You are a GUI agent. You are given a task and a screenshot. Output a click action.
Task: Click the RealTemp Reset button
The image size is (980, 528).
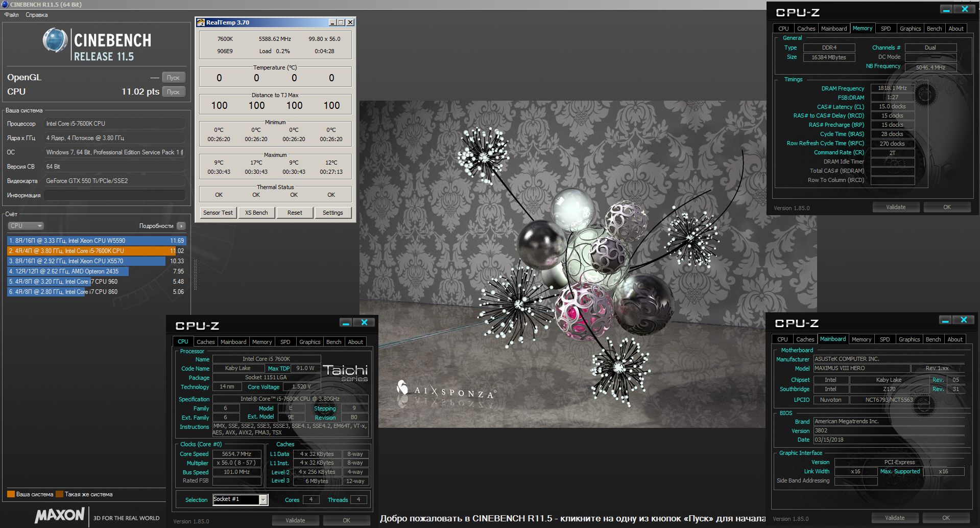[x=295, y=213]
